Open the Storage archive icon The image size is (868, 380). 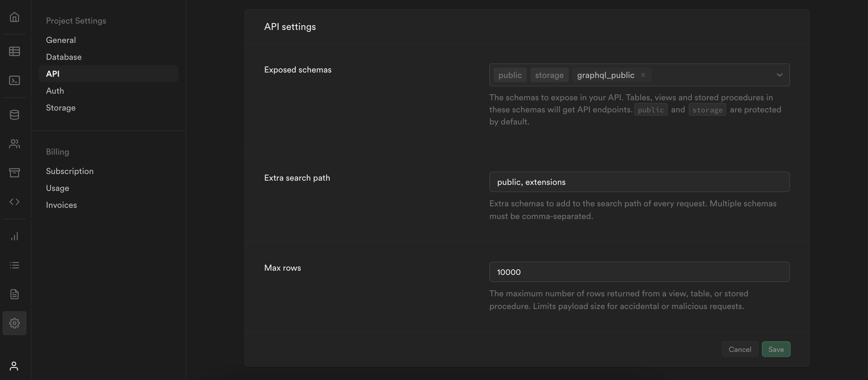[14, 173]
